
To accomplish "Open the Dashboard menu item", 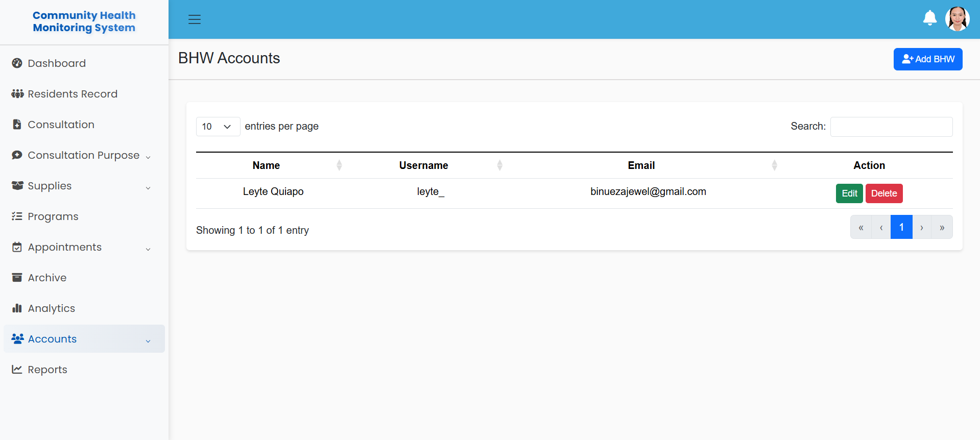I will coord(84,63).
